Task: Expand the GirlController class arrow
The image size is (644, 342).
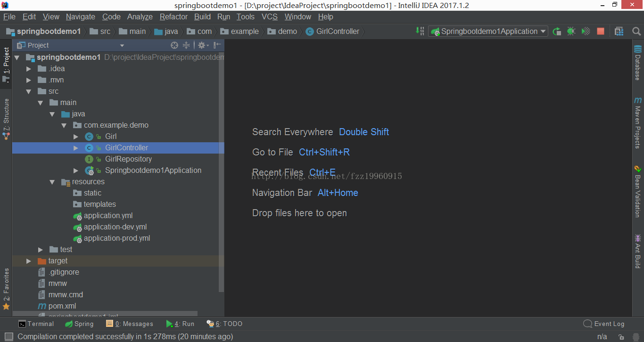Action: 76,148
